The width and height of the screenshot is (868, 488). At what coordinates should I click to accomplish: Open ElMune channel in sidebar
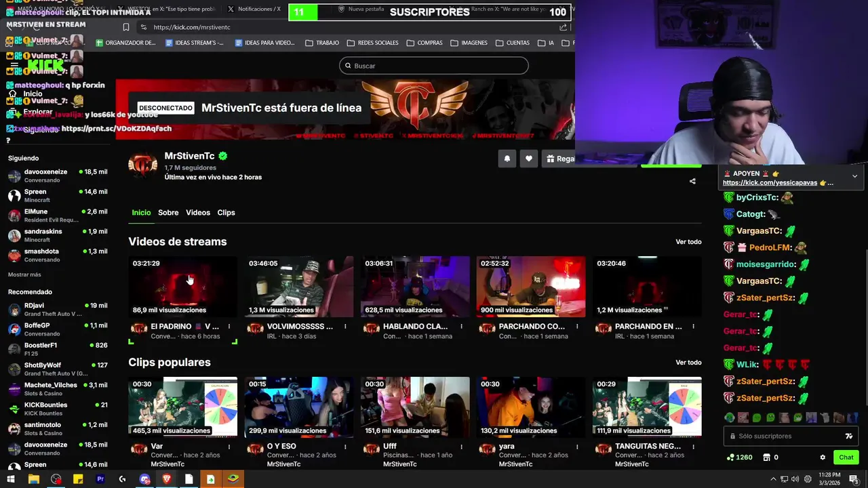(58, 216)
